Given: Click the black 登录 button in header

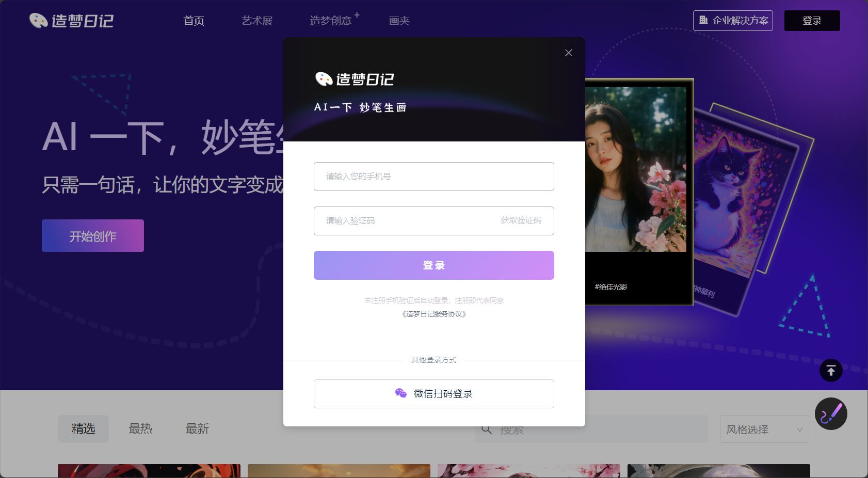Looking at the screenshot, I should coord(812,21).
